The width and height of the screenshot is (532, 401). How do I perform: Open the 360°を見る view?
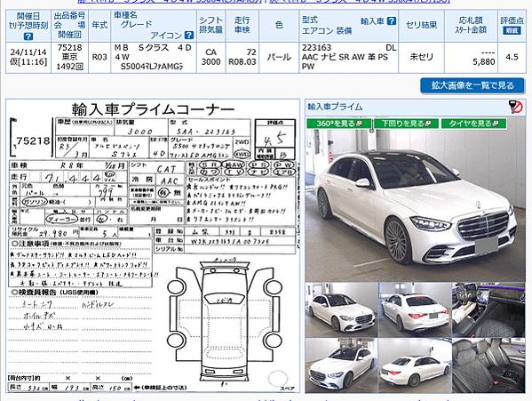[338, 124]
